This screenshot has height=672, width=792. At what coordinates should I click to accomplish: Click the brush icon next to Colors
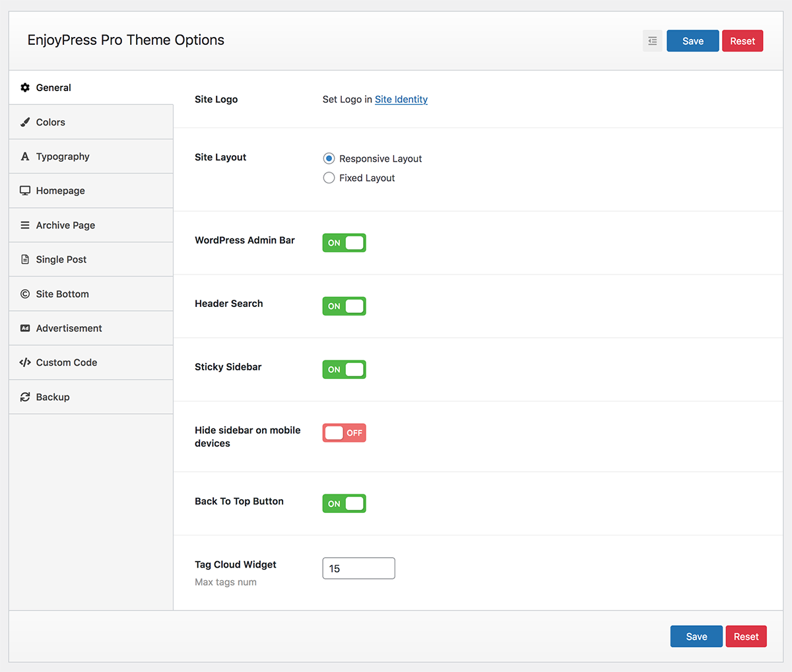coord(25,121)
